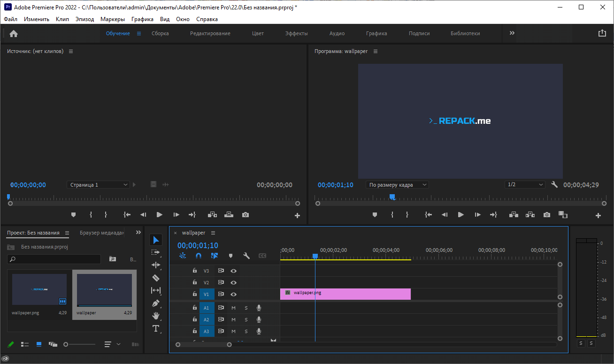Open Source page dropdown Страница 1

98,185
